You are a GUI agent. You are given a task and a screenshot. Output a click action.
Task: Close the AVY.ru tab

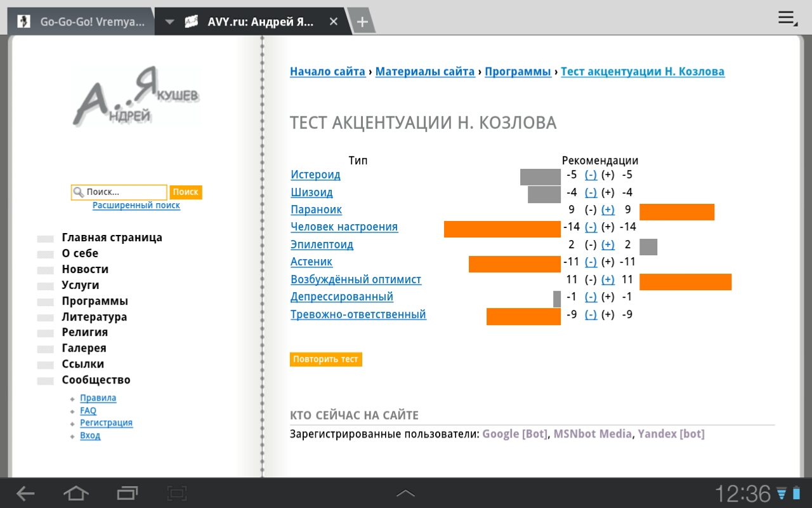[x=334, y=22]
